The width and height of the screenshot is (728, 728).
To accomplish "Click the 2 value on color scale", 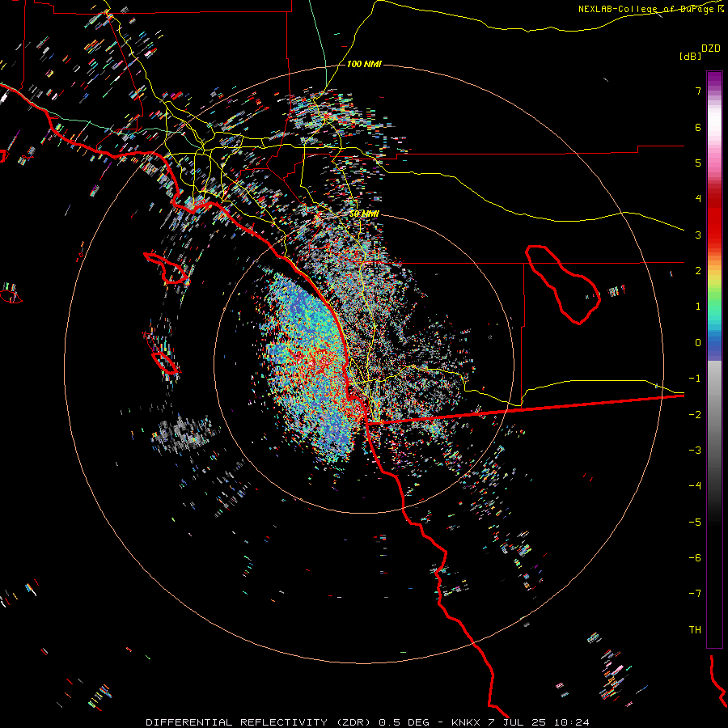I will coord(698,271).
